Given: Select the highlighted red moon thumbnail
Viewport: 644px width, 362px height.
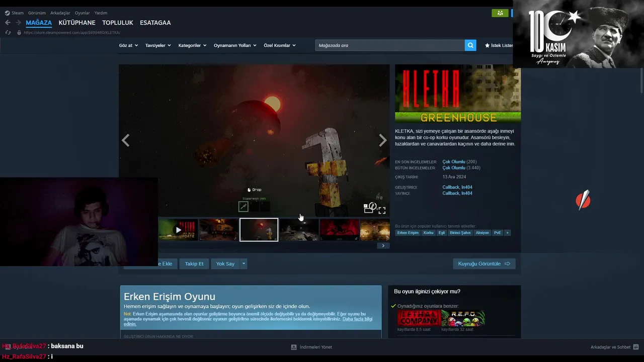Looking at the screenshot, I should point(259,230).
